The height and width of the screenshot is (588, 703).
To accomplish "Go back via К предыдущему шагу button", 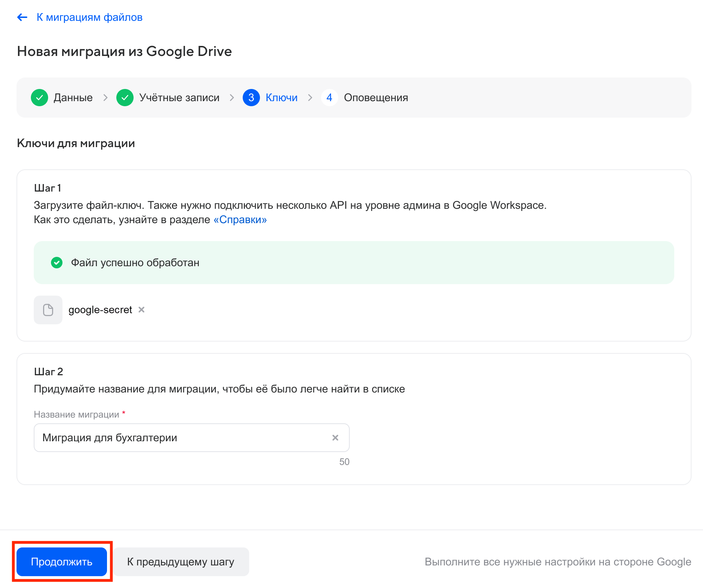I will 181,562.
